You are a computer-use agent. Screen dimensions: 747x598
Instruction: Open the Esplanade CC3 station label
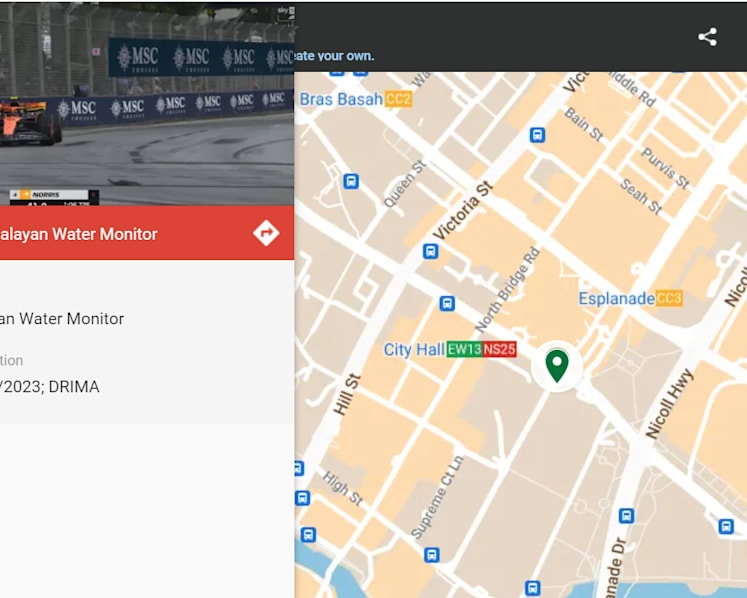coord(630,299)
